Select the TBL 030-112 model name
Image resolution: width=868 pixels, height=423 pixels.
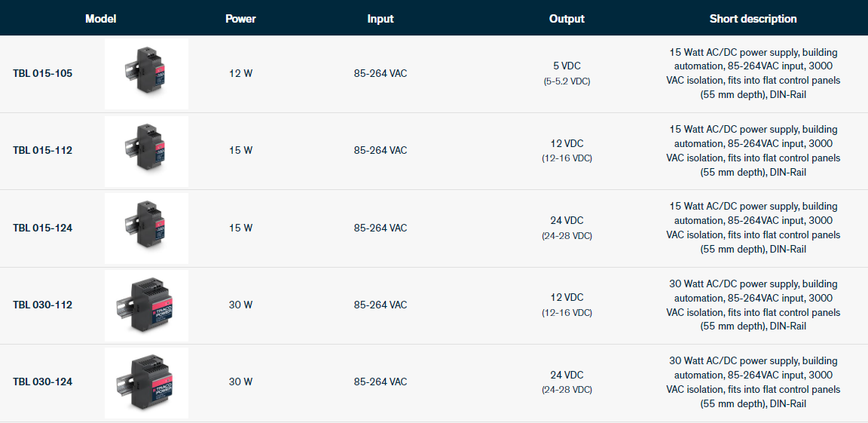(x=43, y=305)
